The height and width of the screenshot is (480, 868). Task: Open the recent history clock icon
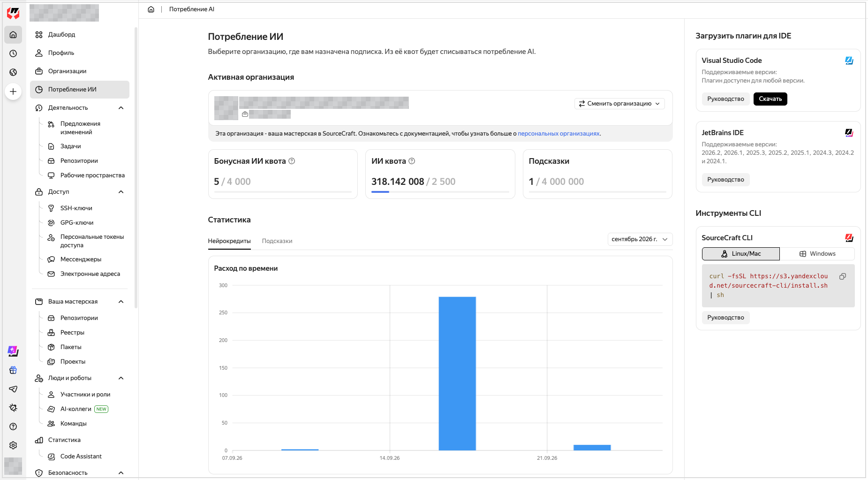(x=13, y=53)
